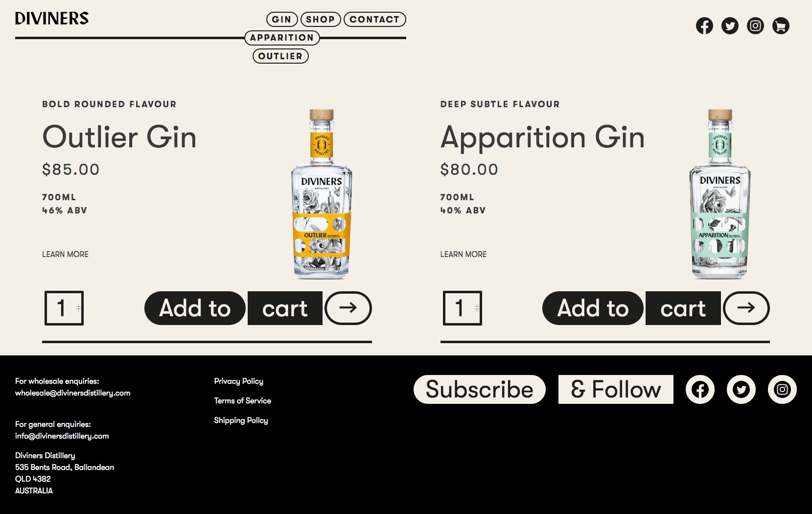
Task: Open the SHOP menu item
Action: click(321, 20)
